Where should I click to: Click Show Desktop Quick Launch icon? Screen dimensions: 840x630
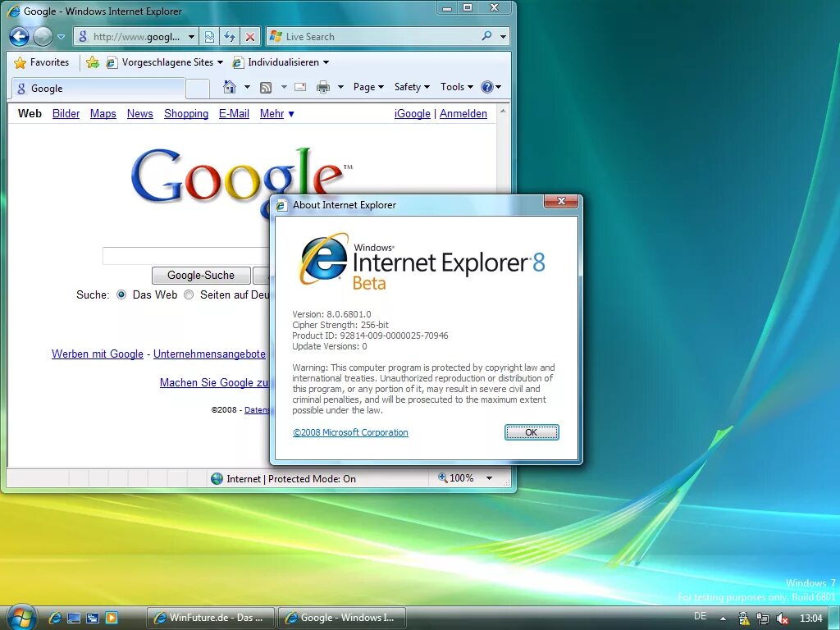click(x=74, y=618)
